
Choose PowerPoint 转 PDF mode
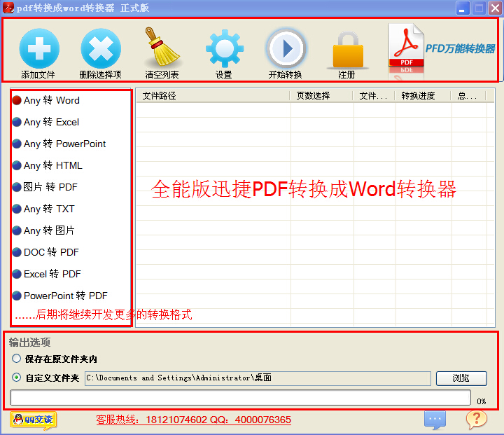[60, 296]
